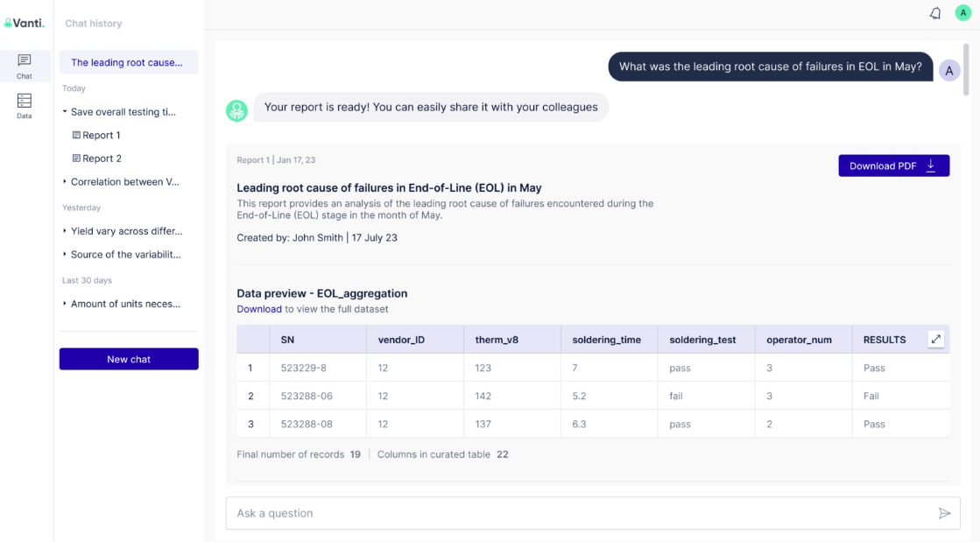The width and height of the screenshot is (980, 542).
Task: Expand the Correlation between chat item
Action: point(65,182)
